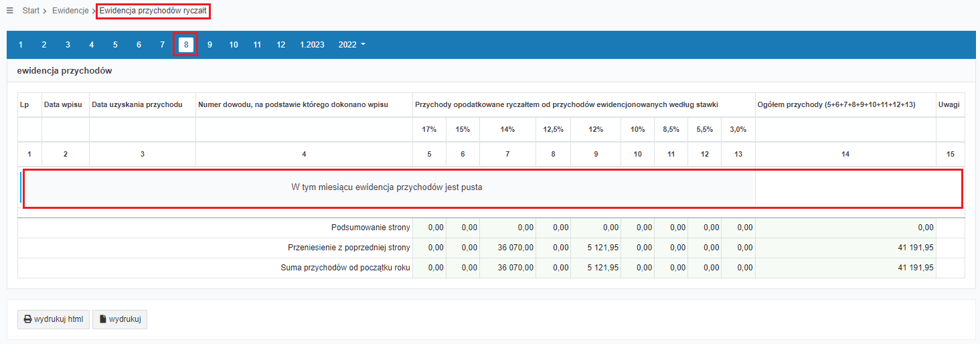
Task: Go to the Start breadcrumb
Action: click(x=31, y=11)
